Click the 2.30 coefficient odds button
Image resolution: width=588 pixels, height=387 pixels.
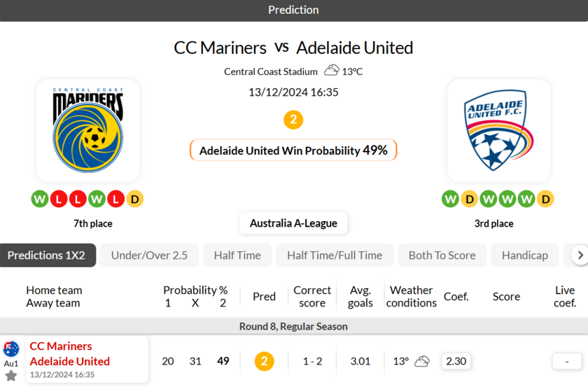(456, 361)
